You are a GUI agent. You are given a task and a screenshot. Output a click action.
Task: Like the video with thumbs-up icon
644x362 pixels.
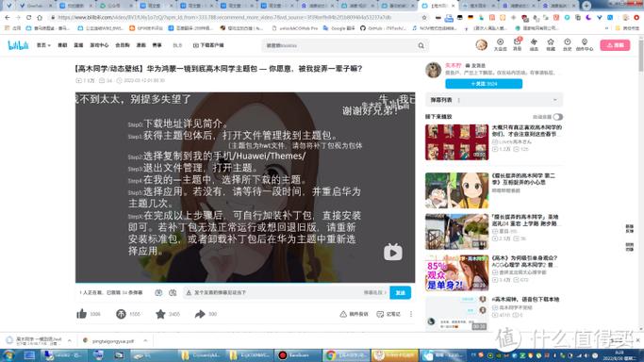[x=82, y=314]
